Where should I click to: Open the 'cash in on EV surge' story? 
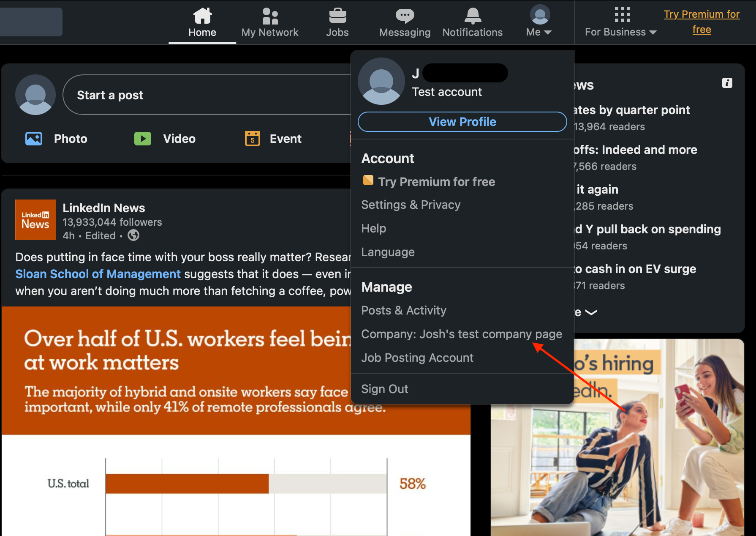click(x=635, y=269)
